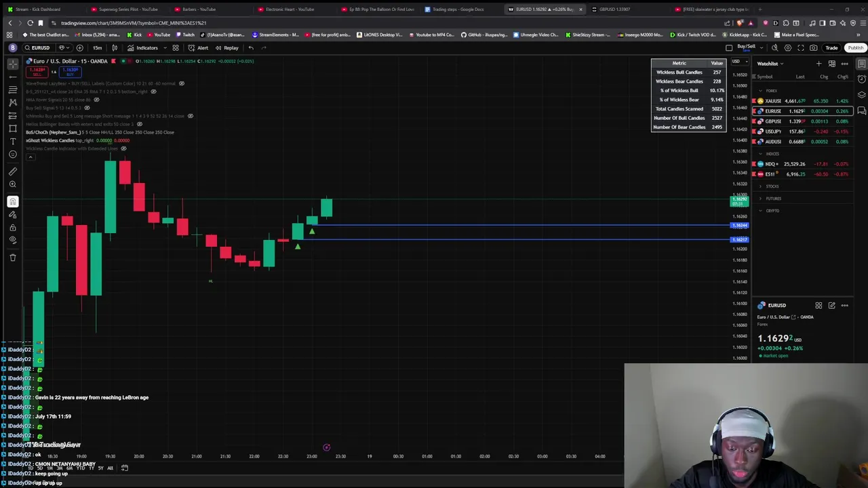Open the Indicators dialog

pyautogui.click(x=142, y=47)
